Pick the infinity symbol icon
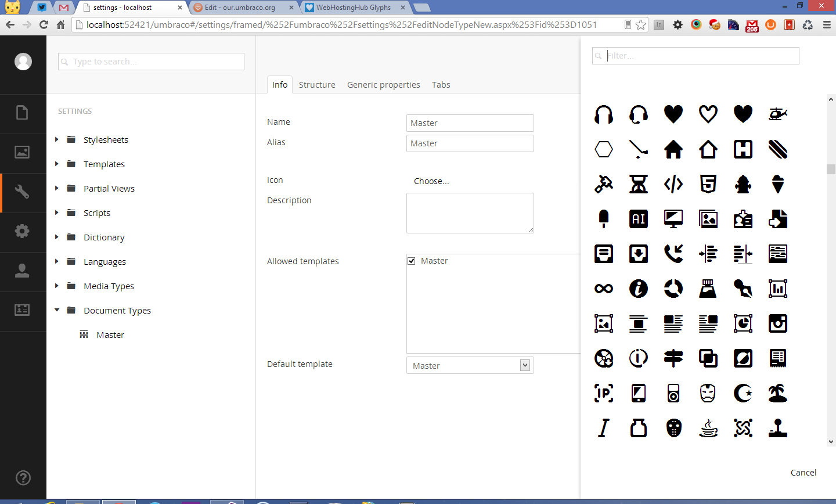Viewport: 836px width, 504px height. click(x=604, y=289)
